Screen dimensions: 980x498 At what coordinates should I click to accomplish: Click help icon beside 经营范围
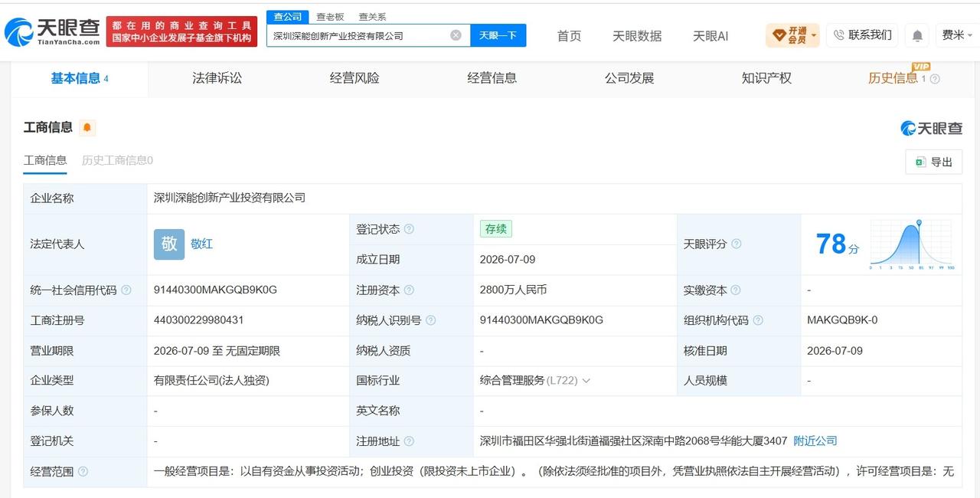tap(83, 472)
